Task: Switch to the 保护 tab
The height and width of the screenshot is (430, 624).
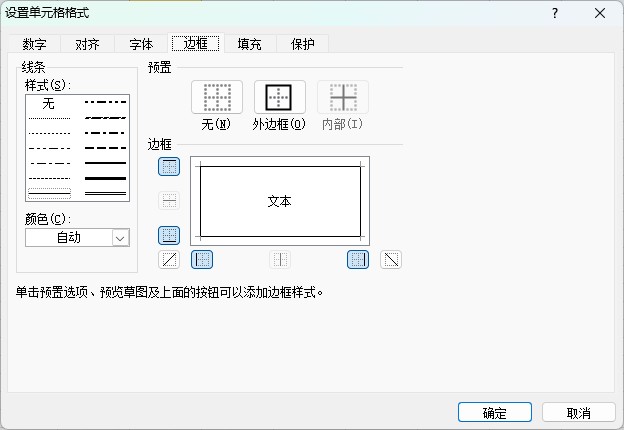Action: [302, 44]
